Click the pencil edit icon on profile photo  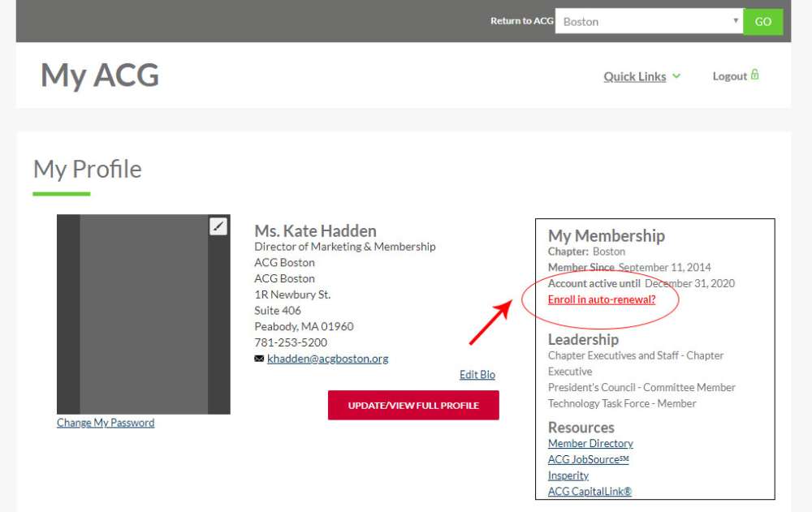point(218,226)
